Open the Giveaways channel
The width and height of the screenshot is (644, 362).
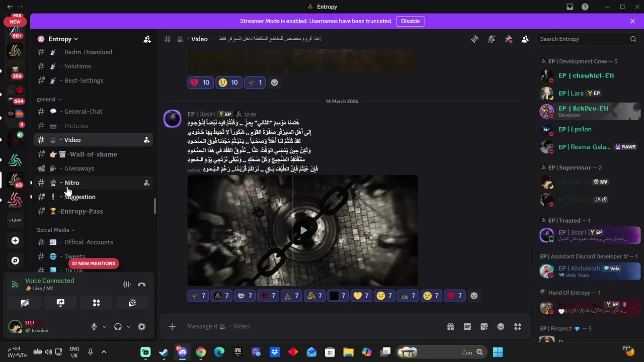(x=94, y=168)
